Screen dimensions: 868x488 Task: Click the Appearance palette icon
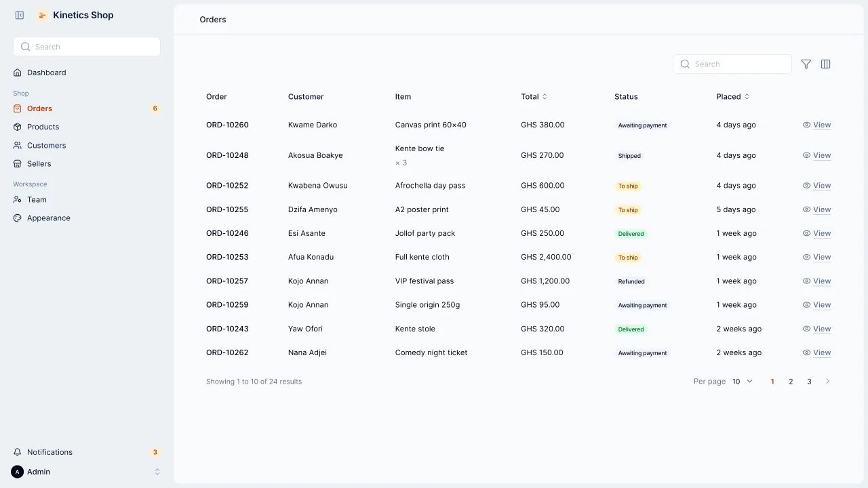tap(18, 218)
